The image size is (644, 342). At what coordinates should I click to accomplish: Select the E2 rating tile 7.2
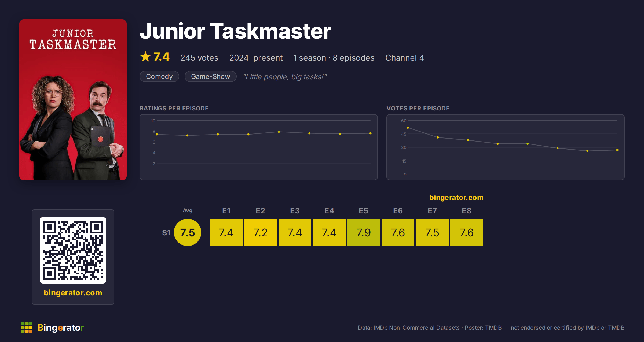[261, 232]
